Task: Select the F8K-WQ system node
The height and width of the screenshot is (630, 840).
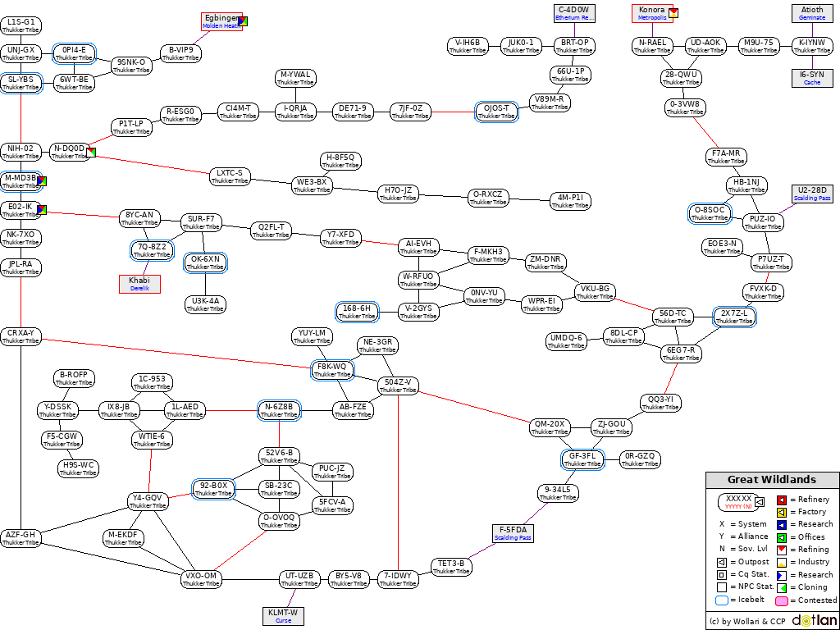Action: tap(332, 370)
